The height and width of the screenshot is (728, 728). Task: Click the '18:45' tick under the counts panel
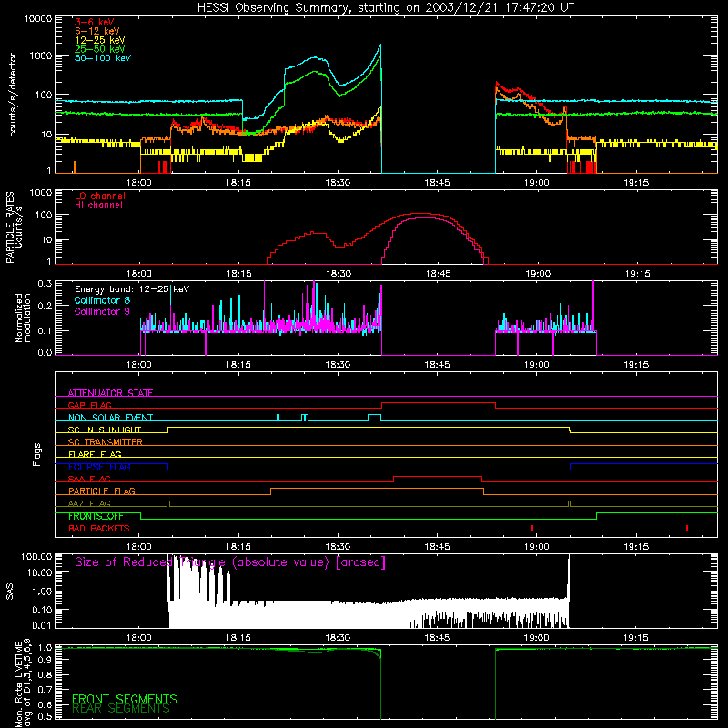[437, 183]
